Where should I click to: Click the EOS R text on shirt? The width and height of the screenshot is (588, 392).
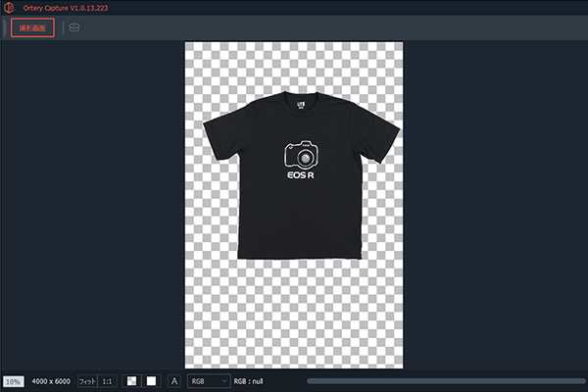click(302, 179)
